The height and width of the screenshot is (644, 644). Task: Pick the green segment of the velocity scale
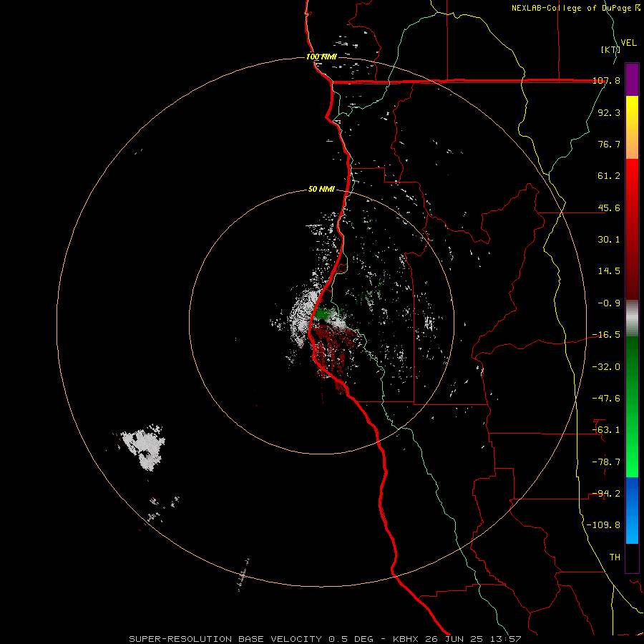(632, 406)
